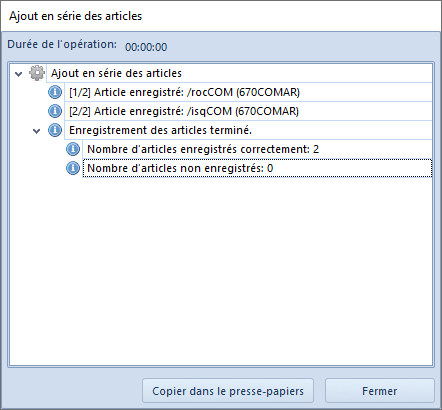The image size is (442, 410).
Task: Click the Durée de l'opération label
Action: 62,44
